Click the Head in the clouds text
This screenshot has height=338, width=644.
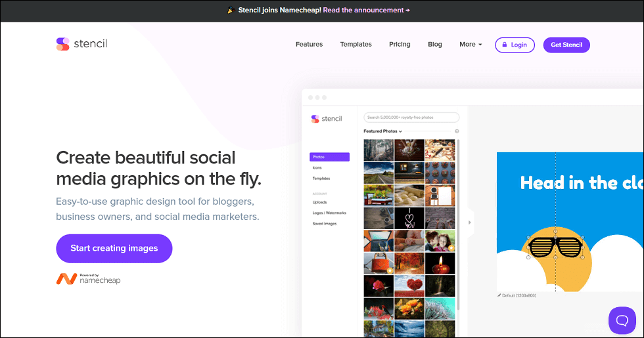(581, 183)
